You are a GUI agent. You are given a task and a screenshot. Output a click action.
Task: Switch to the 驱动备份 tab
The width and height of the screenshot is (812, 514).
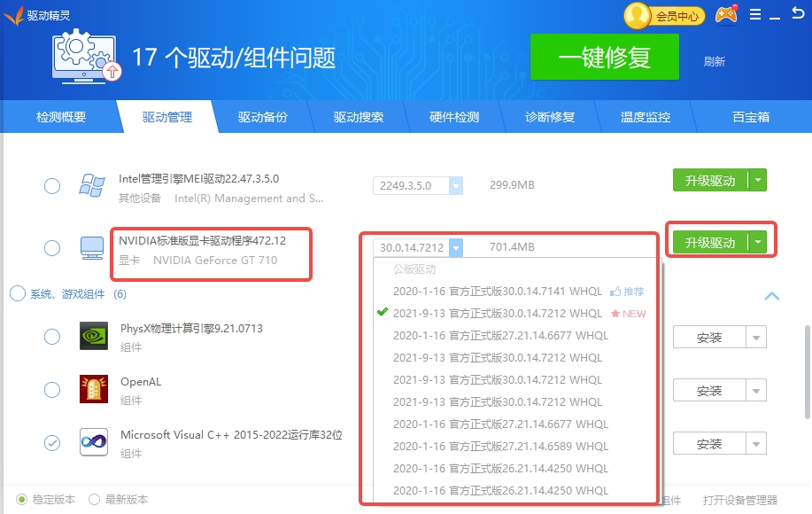[262, 117]
